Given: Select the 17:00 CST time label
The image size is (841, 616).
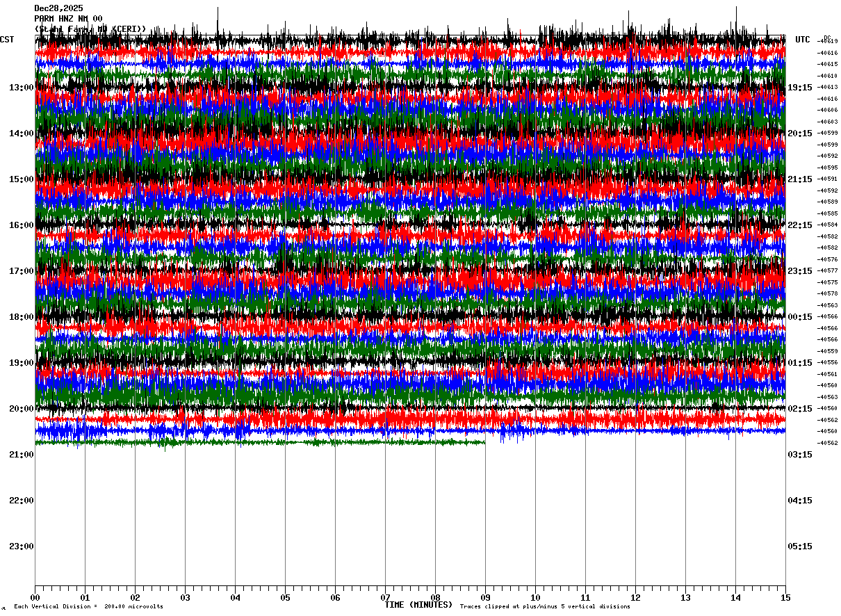Looking at the screenshot, I should [x=22, y=271].
